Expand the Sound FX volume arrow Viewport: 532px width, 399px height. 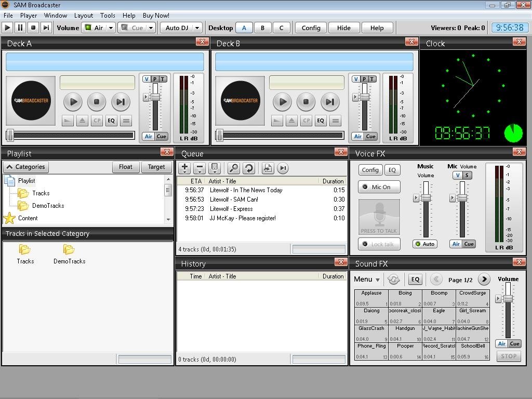(498, 299)
